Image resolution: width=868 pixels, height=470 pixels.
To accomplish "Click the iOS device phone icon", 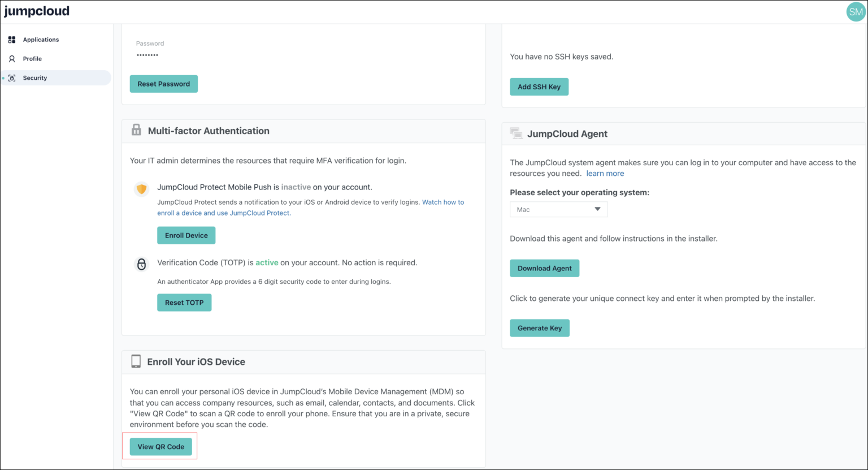I will pyautogui.click(x=136, y=361).
